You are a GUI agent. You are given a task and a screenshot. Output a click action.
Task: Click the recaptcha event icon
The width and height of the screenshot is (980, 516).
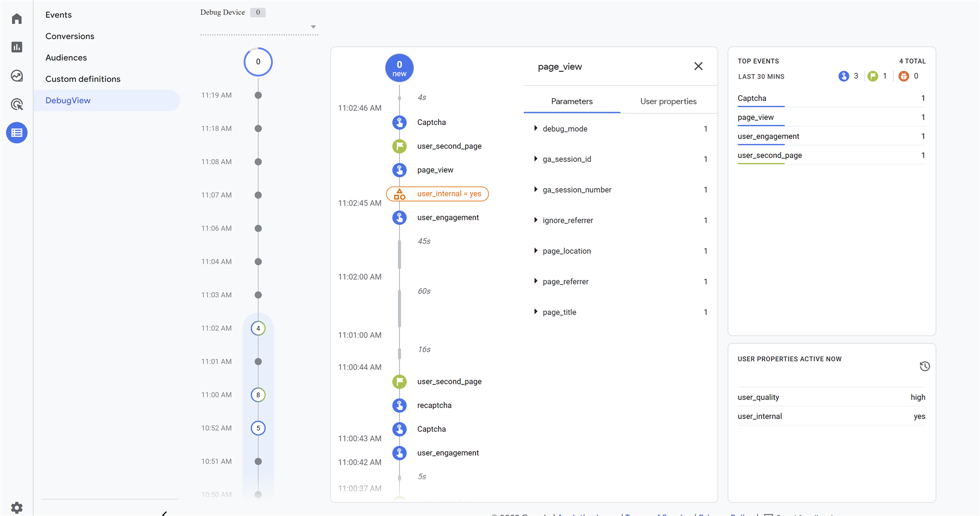click(x=399, y=405)
